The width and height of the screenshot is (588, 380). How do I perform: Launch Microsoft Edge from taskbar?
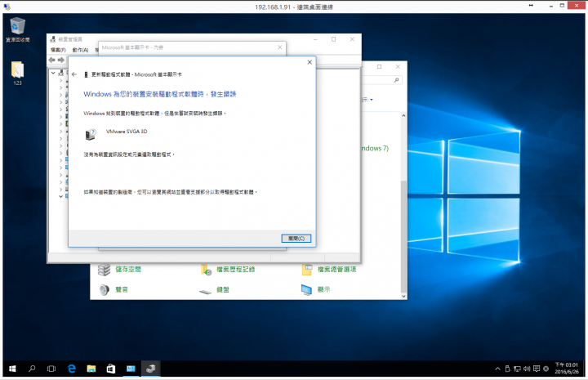(72, 369)
